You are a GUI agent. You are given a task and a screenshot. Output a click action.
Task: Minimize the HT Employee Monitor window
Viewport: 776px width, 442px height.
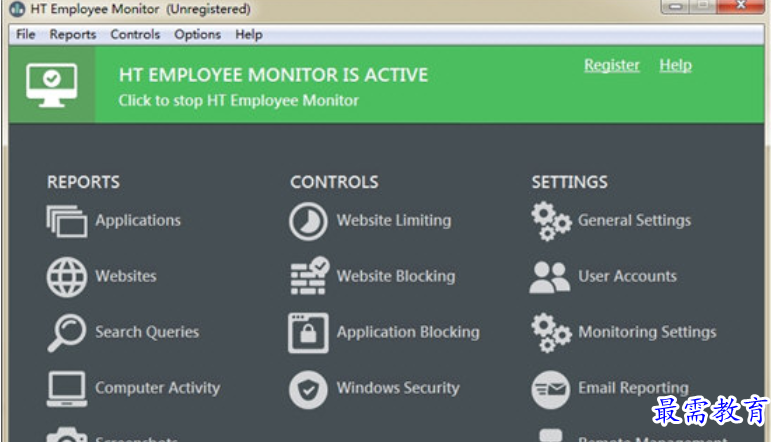[677, 6]
